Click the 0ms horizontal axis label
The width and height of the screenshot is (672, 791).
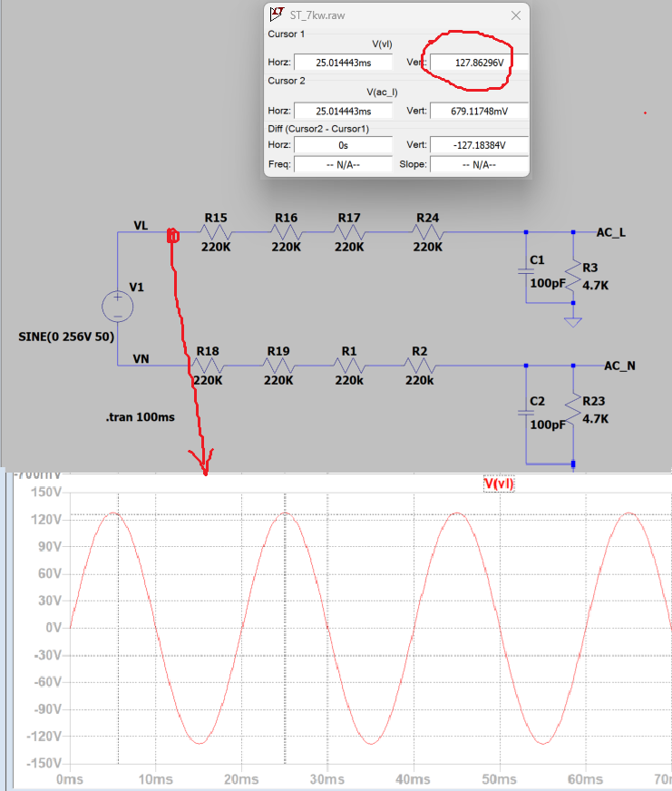[70, 779]
